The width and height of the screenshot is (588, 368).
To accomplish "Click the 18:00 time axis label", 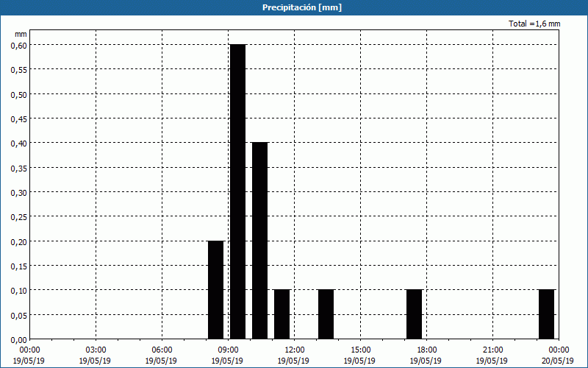I will 427,350.
